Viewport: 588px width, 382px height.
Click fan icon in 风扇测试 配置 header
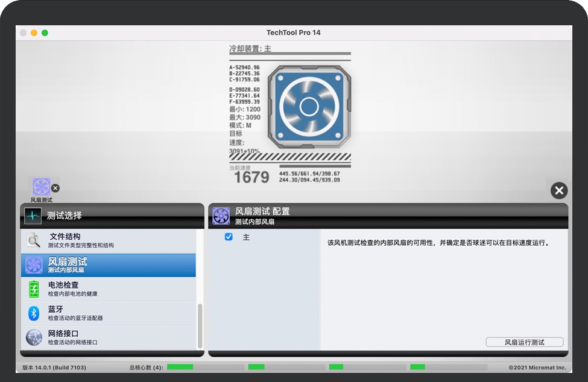221,215
